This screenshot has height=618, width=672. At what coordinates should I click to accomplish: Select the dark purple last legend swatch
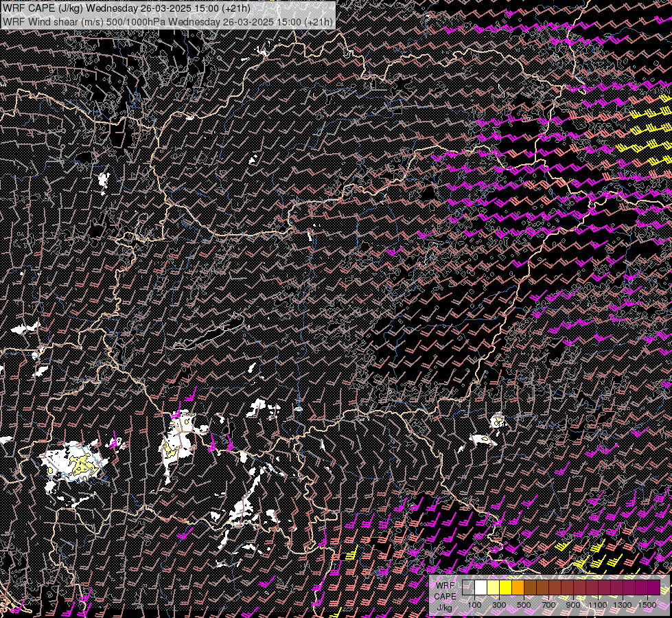(x=654, y=588)
